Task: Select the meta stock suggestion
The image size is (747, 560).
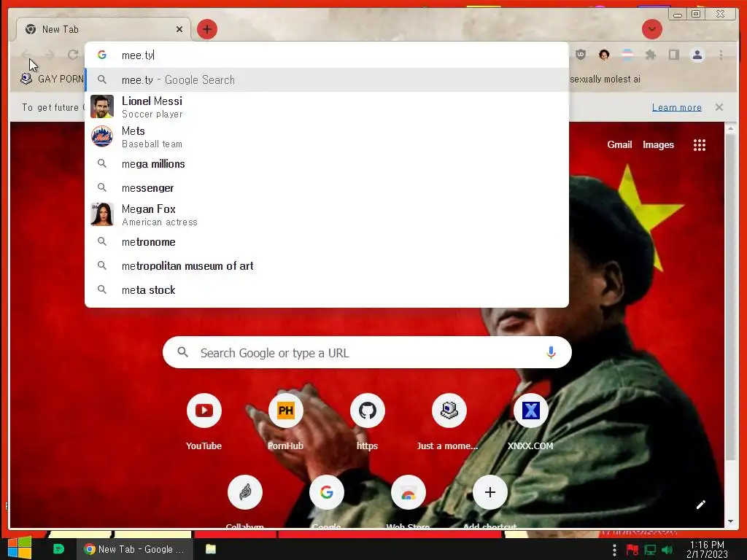Action: click(327, 289)
